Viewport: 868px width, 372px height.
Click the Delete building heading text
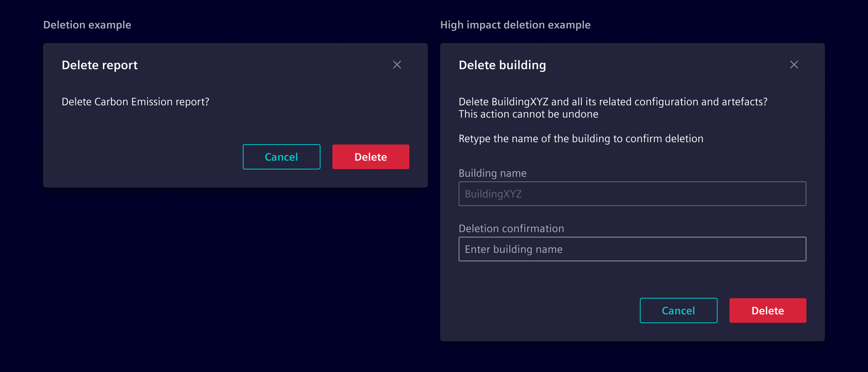coord(502,65)
